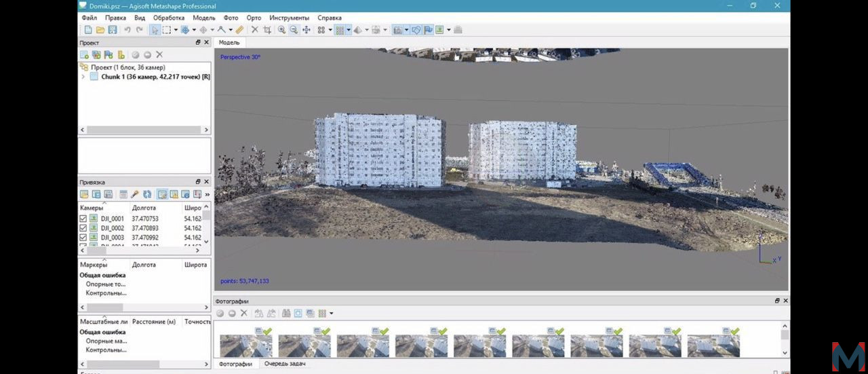Open the Файл menu
Viewport: 868px width, 374px height.
pos(89,18)
